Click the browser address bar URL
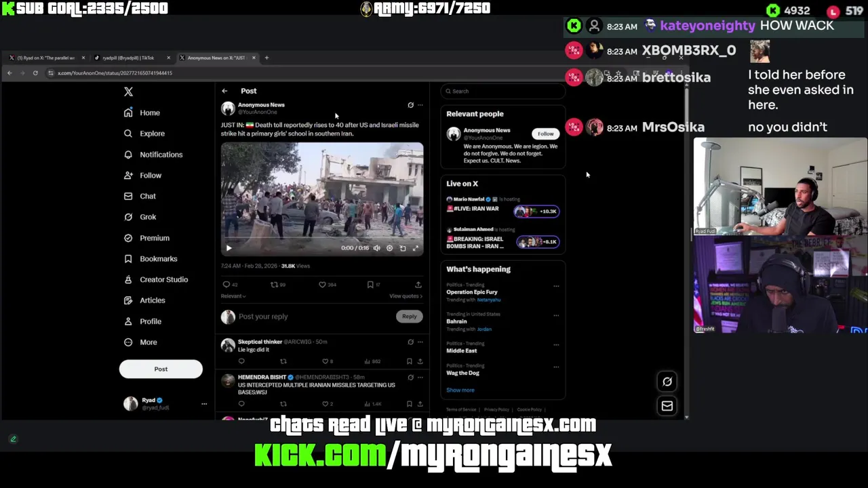This screenshot has width=868, height=488. [x=115, y=73]
